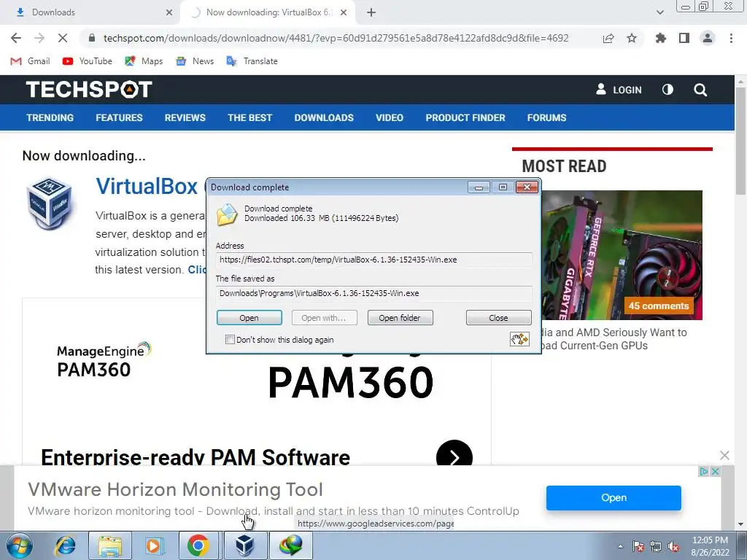Viewport: 747px width, 560px height.
Task: Click the TechSpot LOGIN link
Action: click(x=619, y=90)
